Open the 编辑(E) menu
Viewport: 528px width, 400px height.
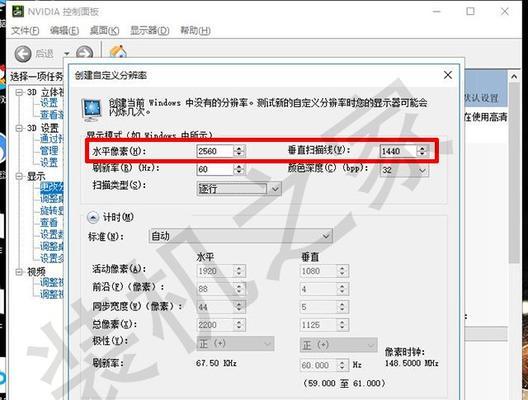64,31
